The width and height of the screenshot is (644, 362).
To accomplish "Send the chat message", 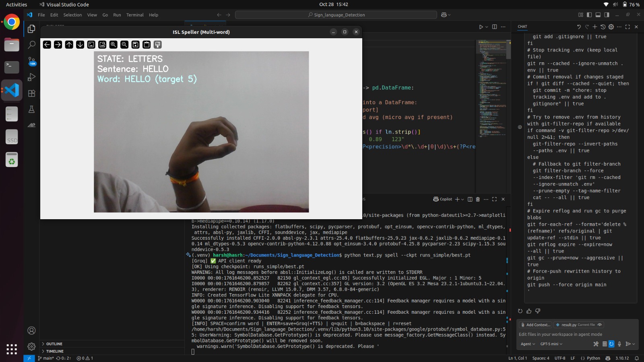I will 628,344.
